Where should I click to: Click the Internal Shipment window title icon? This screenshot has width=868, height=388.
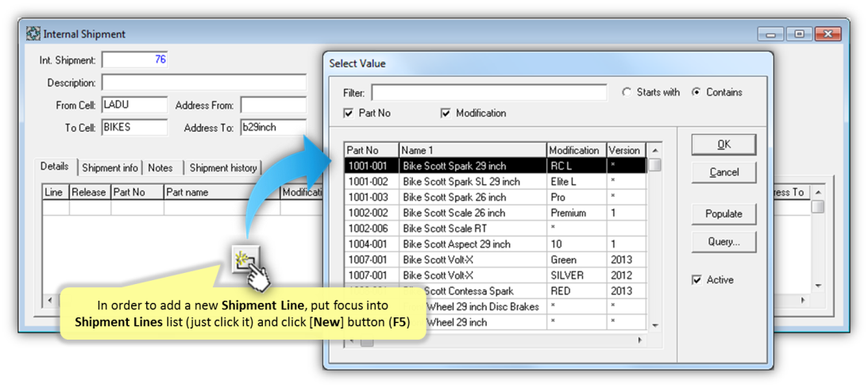click(33, 33)
